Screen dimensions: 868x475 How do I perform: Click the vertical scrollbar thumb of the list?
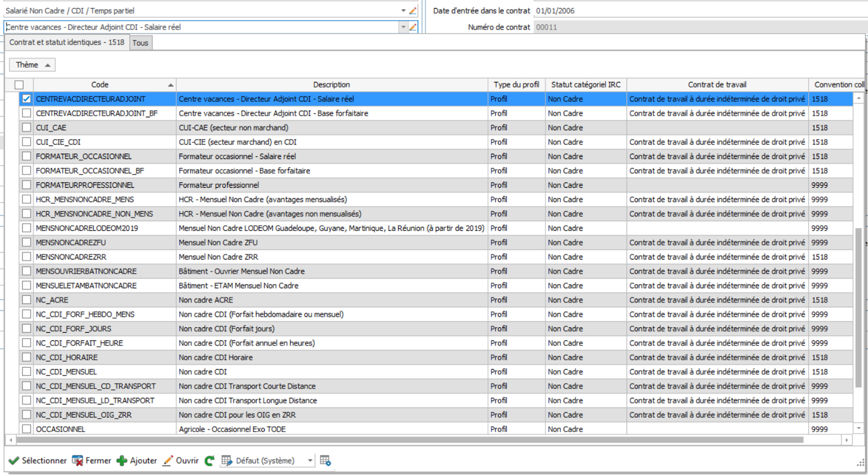click(x=858, y=307)
